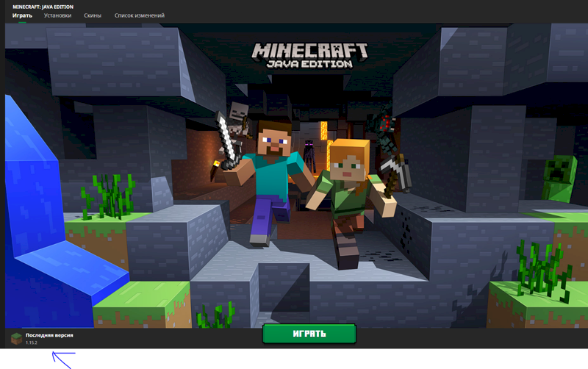Click the Creeper peeking on the right
588x369 pixels.
pos(559,176)
